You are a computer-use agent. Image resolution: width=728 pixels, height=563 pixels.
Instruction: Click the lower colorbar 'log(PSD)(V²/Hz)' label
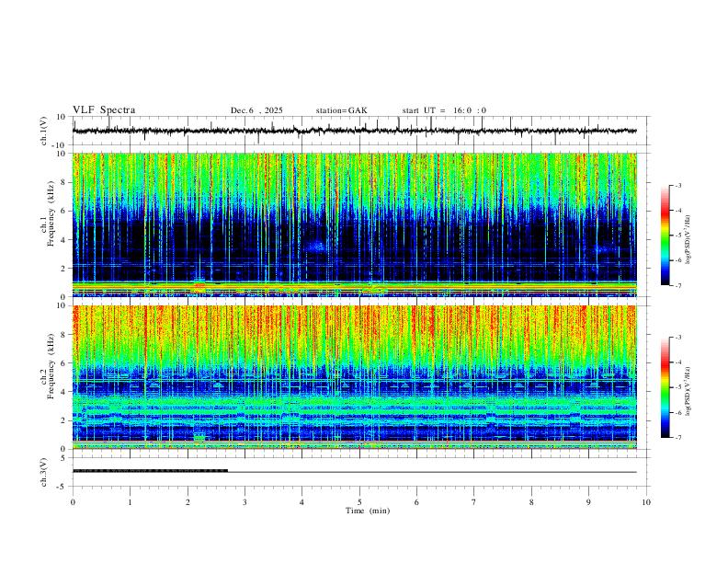click(x=688, y=391)
